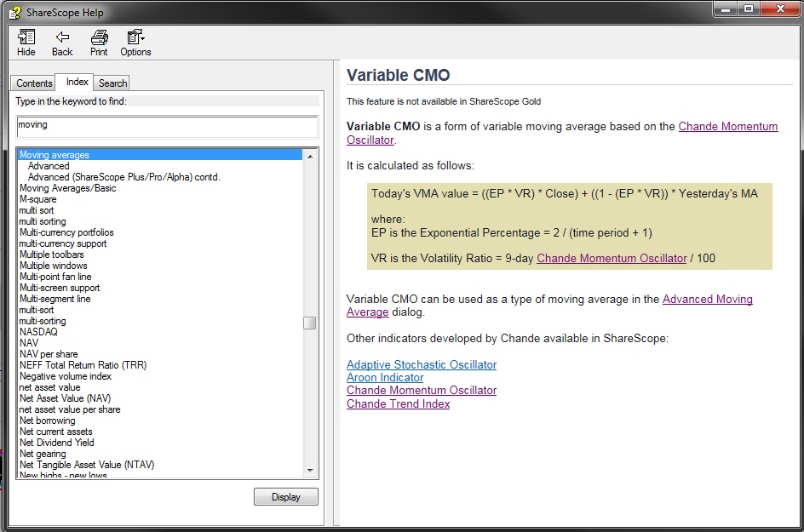Open the first Chande Momentum Oscillator link in intro
The image size is (804, 532).
(x=727, y=126)
